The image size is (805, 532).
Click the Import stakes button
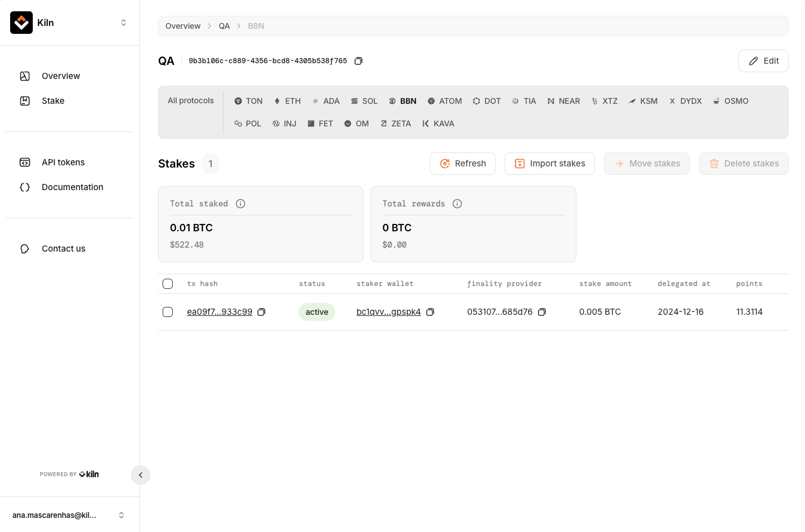(549, 164)
